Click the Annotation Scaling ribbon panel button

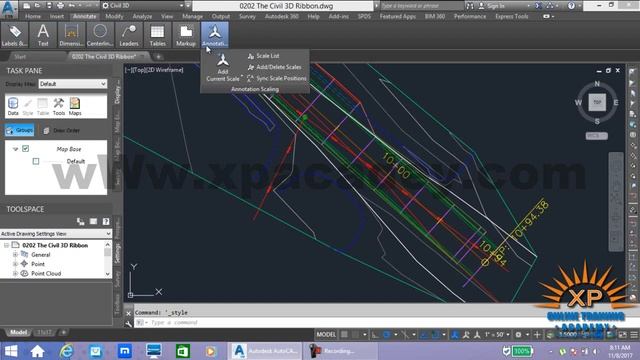(215, 35)
